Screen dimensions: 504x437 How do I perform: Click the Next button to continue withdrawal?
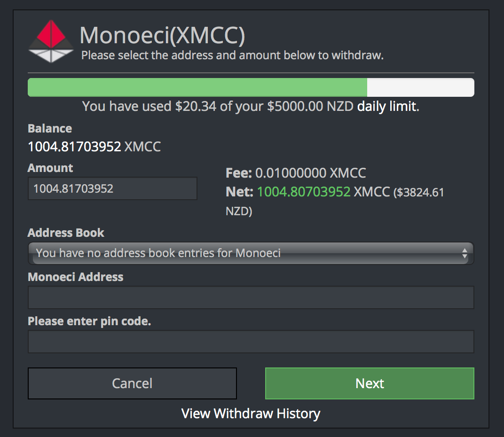click(x=369, y=383)
